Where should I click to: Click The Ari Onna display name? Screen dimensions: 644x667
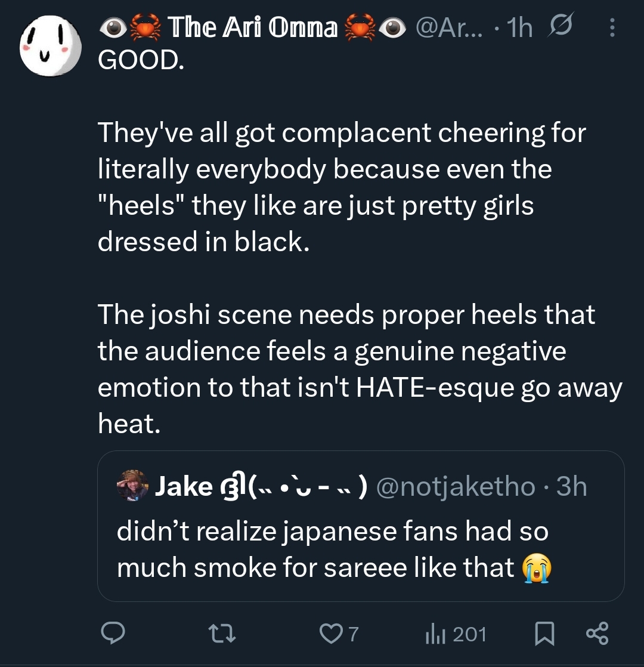click(x=252, y=27)
